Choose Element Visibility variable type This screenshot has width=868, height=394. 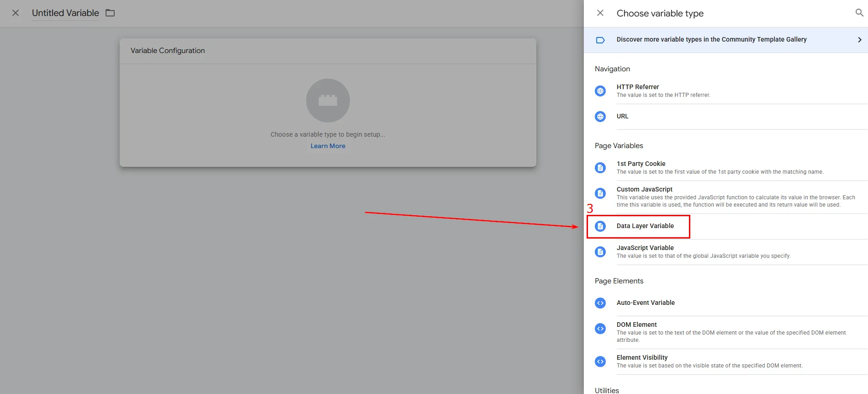(x=642, y=357)
